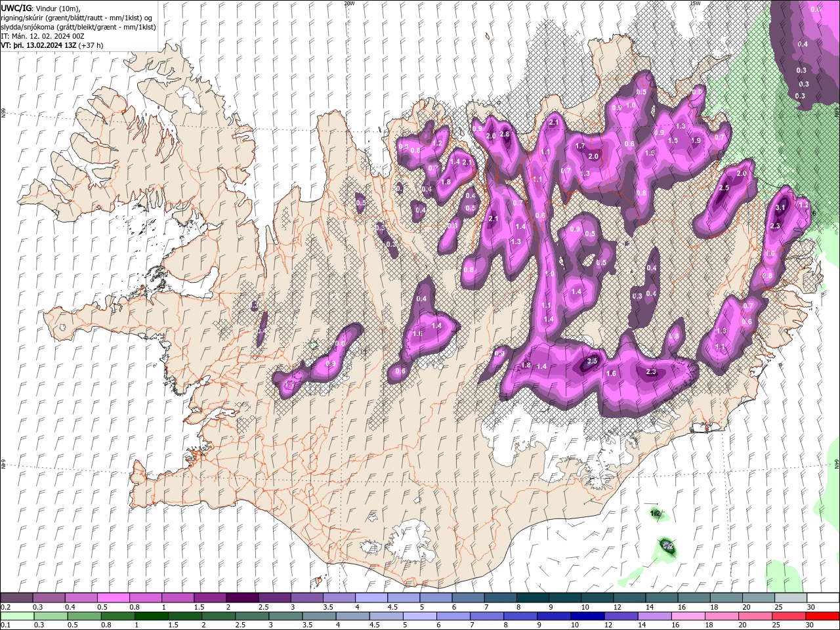Viewport: 840px width, 630px height.
Task: Pick the bright pink 0.5 snow legend swatch
Action: click(113, 598)
